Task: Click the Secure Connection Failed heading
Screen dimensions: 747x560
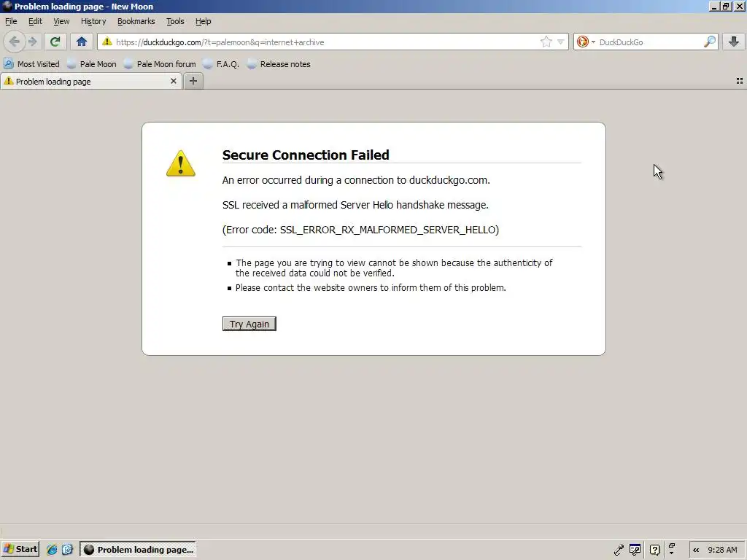Action: pyautogui.click(x=306, y=155)
